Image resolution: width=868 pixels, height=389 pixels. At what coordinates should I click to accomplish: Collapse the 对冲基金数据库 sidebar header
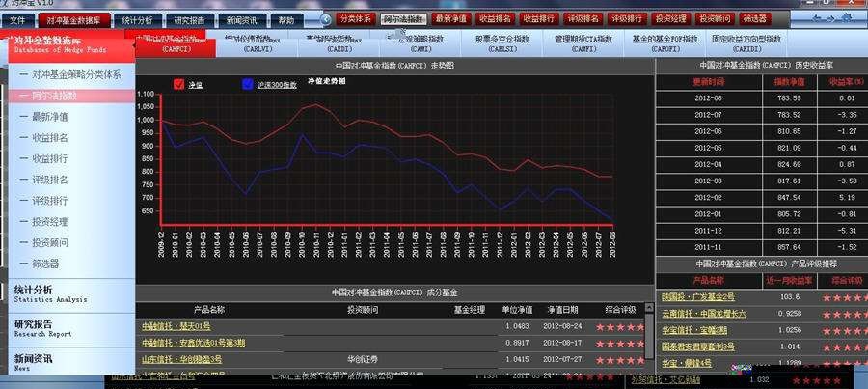71,45
